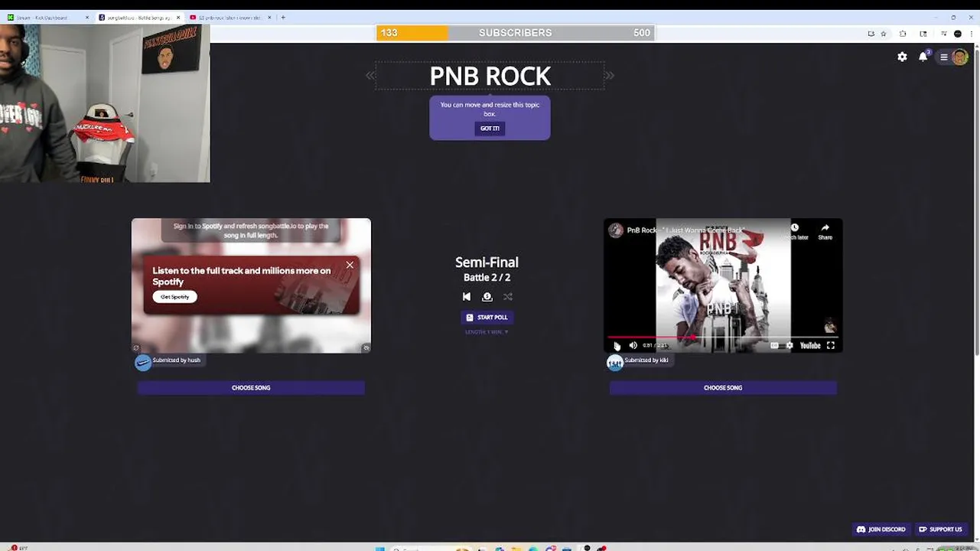Dismiss the tooltip with GOT IT!
This screenshot has height=551, width=980.
[x=490, y=129]
